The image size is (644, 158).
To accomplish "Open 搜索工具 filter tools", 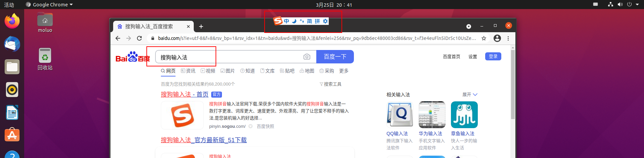I will (x=330, y=84).
